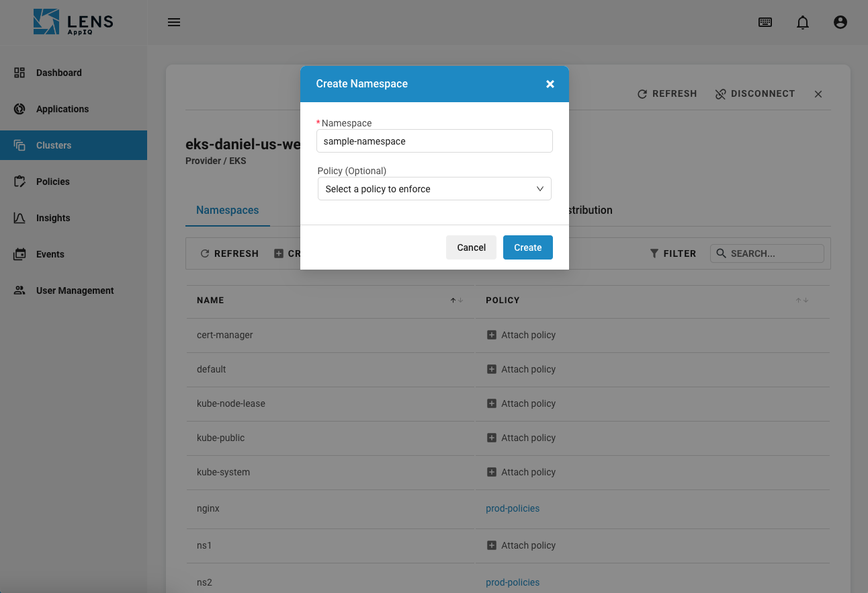This screenshot has width=868, height=593.
Task: Select Clusters in the sidebar
Action: [73, 145]
